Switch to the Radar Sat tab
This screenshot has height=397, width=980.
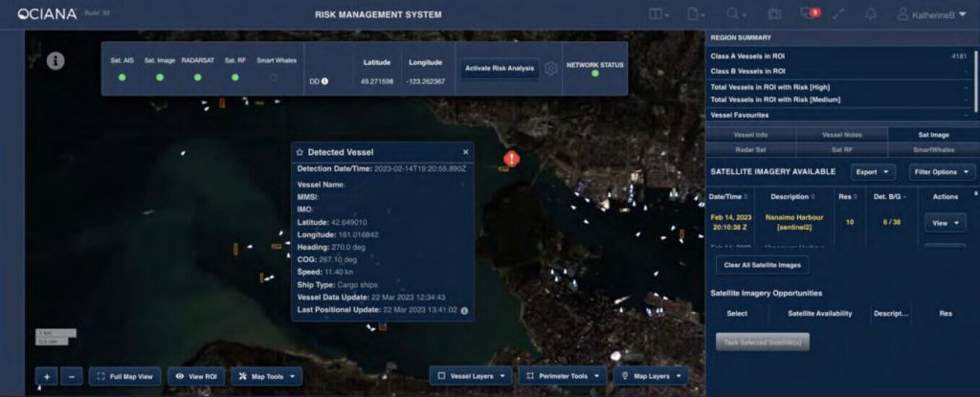tap(750, 149)
